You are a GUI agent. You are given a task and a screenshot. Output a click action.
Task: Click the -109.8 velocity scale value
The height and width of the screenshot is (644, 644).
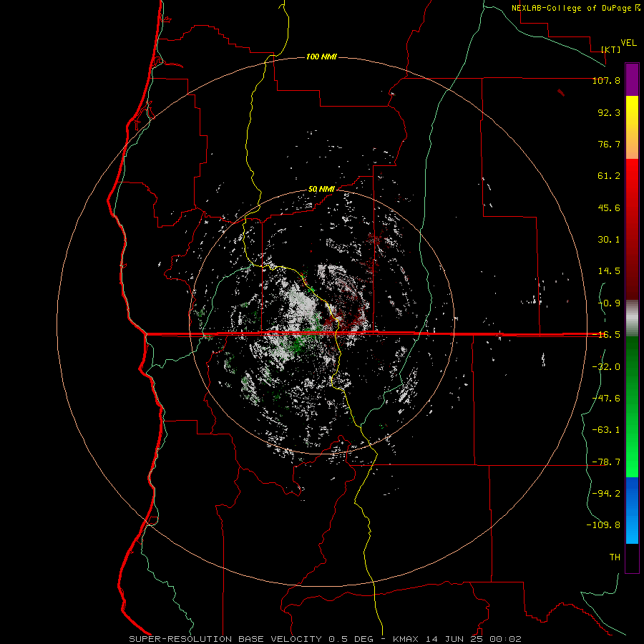(603, 525)
